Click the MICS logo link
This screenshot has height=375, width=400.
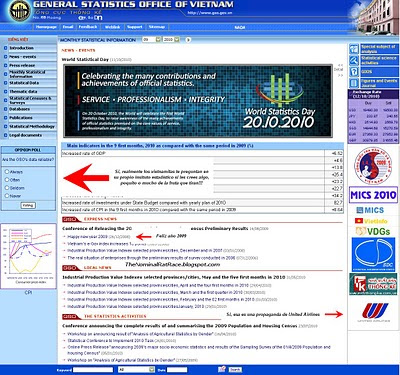click(x=370, y=210)
